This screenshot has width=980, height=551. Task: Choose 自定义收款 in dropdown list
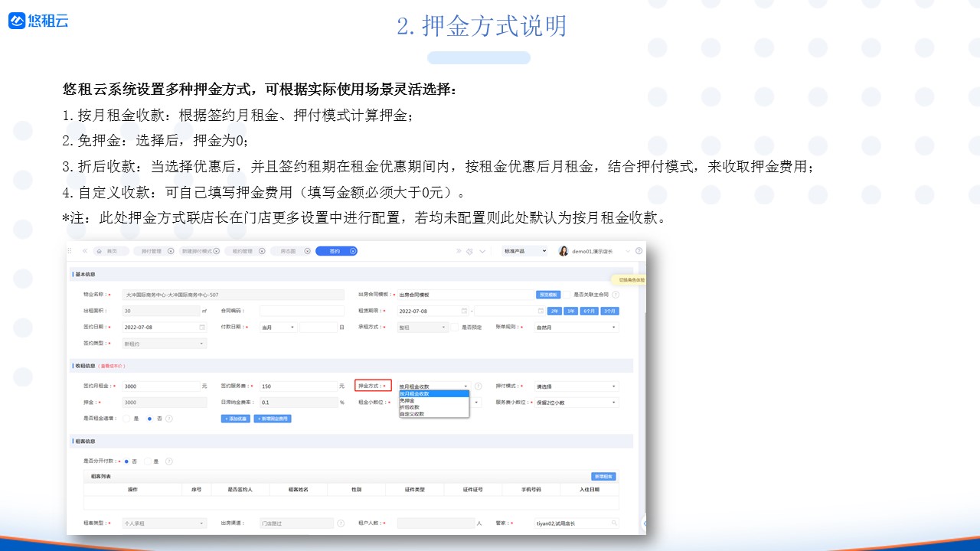pos(434,414)
